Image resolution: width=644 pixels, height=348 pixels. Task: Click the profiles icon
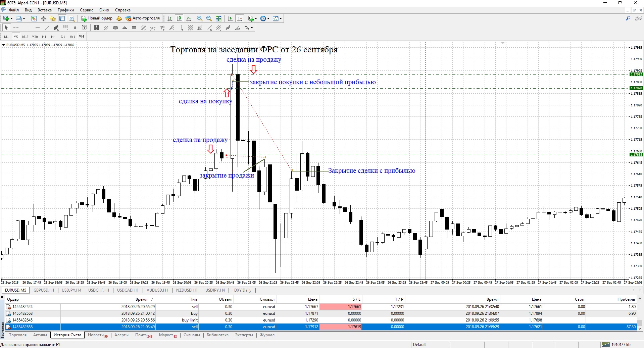[19, 18]
